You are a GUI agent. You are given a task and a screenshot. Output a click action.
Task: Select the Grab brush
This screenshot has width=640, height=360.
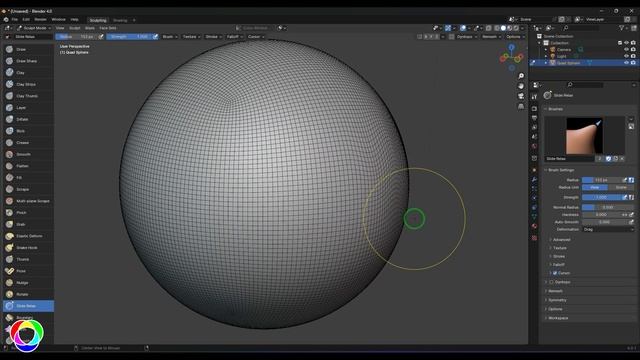click(x=28, y=224)
